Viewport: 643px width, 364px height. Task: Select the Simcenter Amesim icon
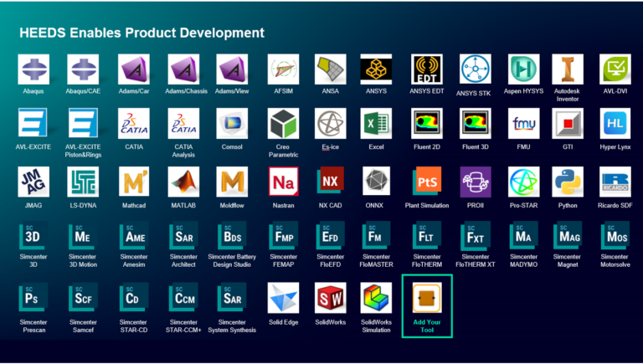coord(134,238)
